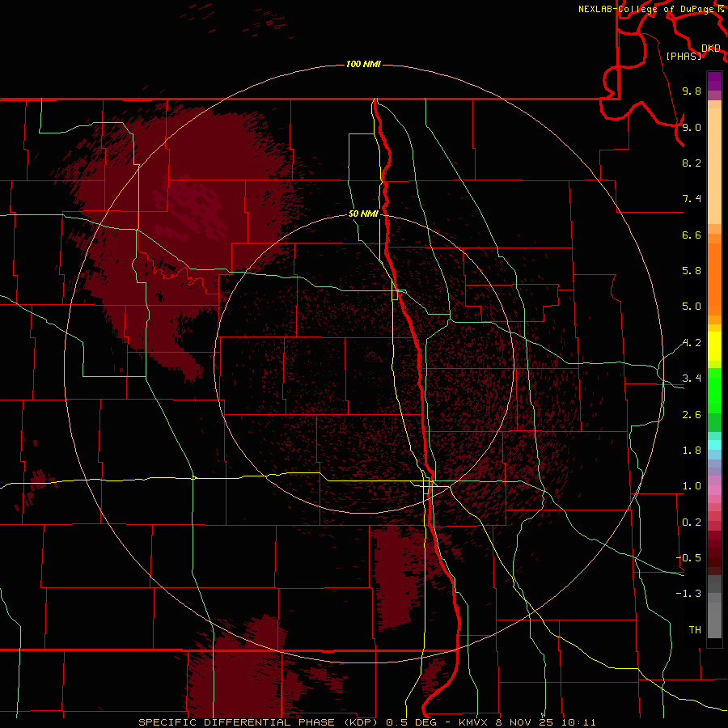Click the 100 NMI range ring label

pyautogui.click(x=363, y=64)
